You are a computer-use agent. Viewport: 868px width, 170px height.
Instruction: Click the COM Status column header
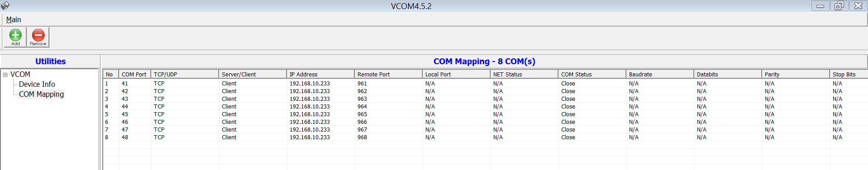point(592,74)
